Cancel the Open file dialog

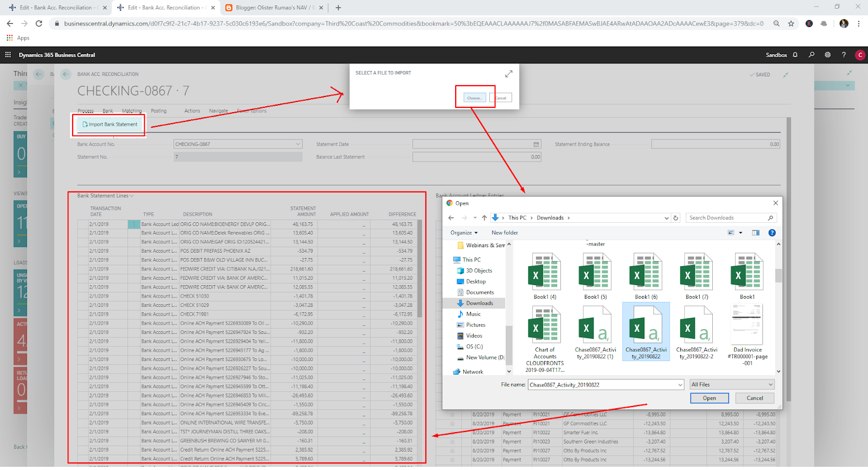pyautogui.click(x=755, y=398)
